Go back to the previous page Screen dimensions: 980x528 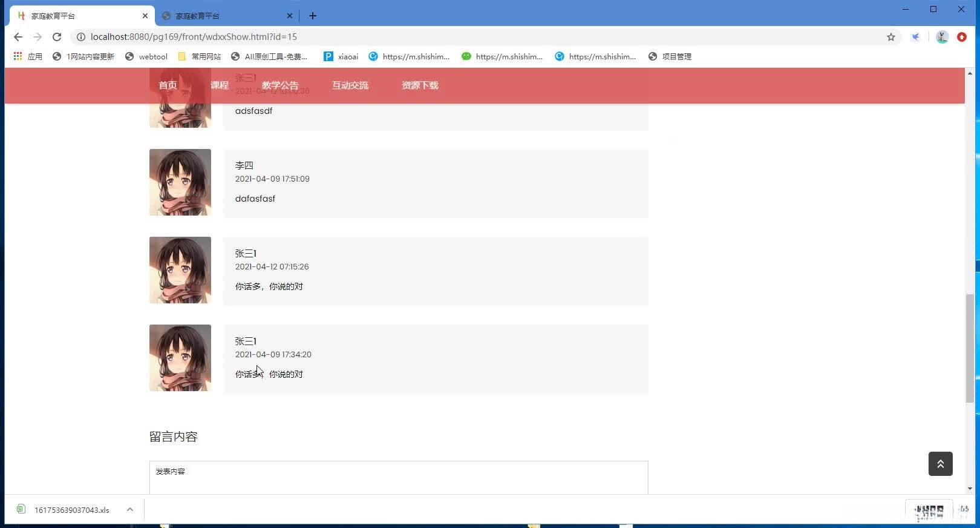point(18,37)
